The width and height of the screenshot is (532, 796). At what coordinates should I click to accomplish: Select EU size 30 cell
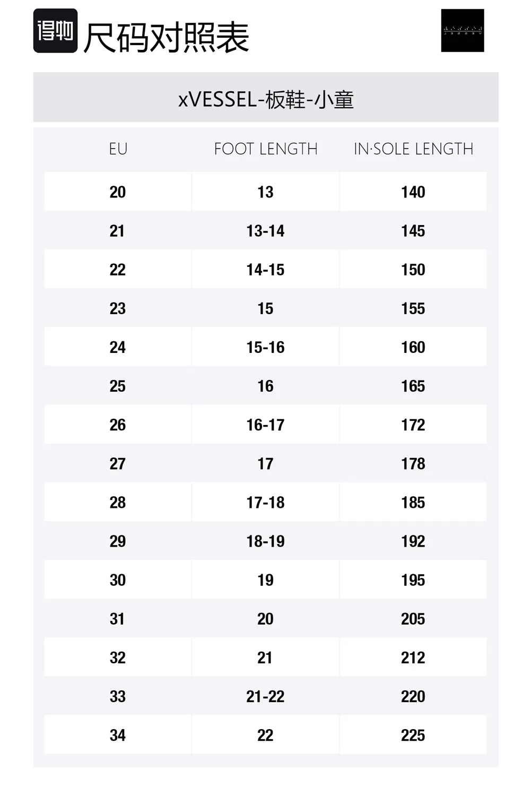(118, 580)
